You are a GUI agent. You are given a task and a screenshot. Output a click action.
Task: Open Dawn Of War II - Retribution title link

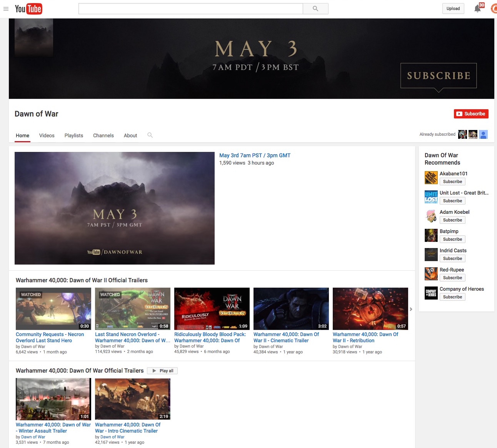tap(365, 338)
